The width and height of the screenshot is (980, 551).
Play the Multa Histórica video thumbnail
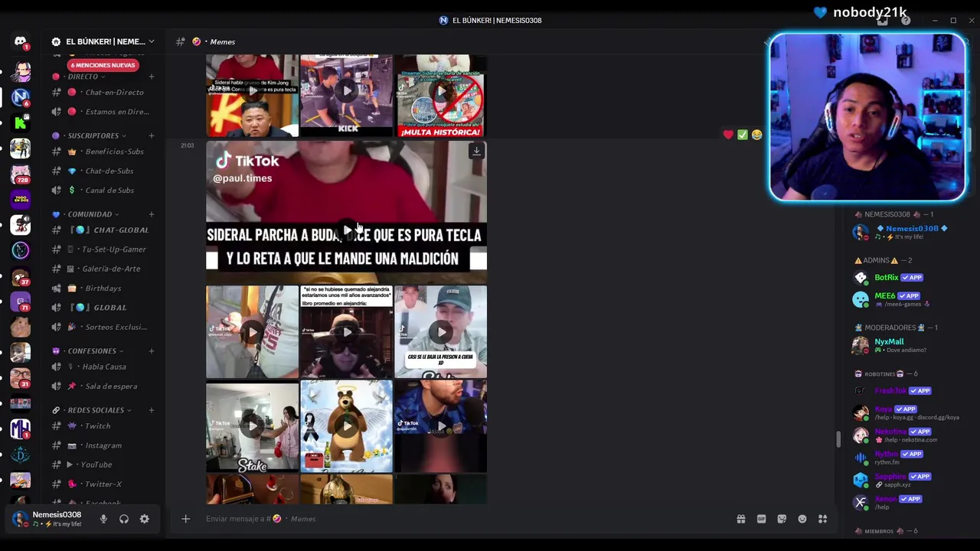pos(441,91)
